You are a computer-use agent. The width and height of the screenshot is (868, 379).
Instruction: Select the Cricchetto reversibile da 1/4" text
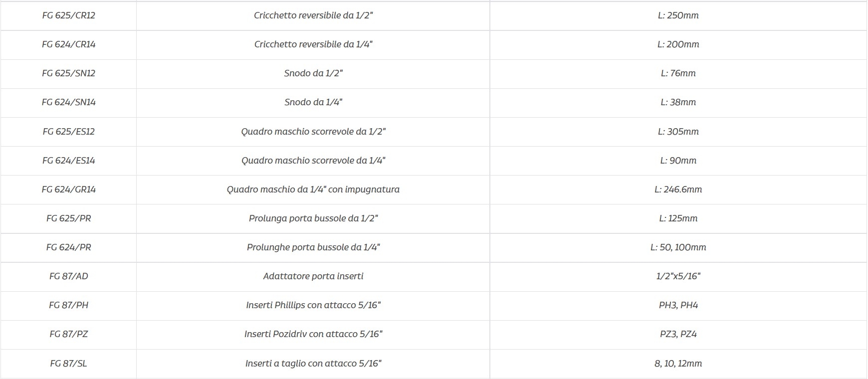[x=313, y=44]
